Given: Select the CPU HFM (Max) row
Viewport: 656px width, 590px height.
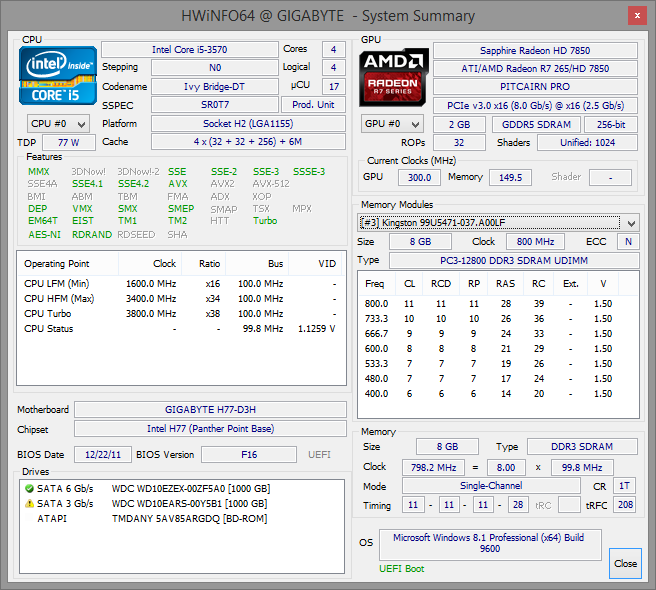Looking at the screenshot, I should [x=181, y=299].
